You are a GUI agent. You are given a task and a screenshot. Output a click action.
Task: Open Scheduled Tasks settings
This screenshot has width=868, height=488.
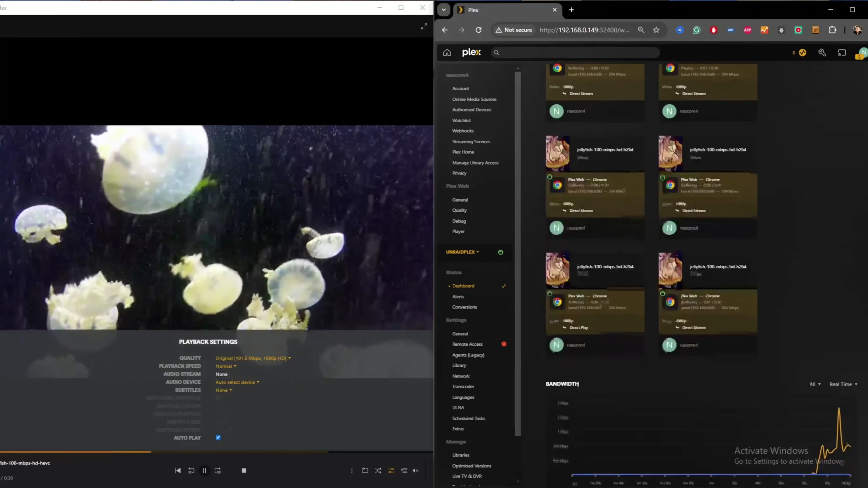(468, 418)
